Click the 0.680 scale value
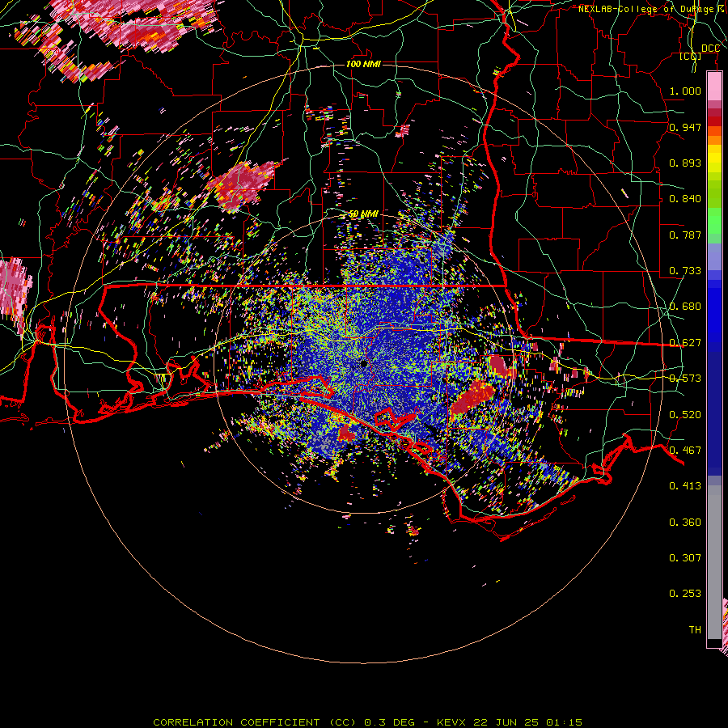728x728 pixels. coord(685,307)
